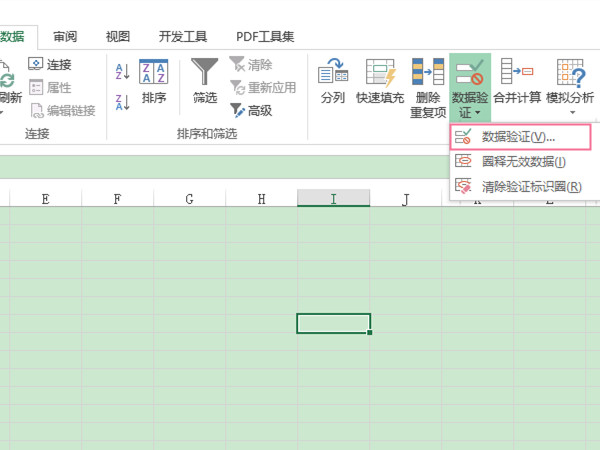Expand the Data Validation (数据验证) dropdown arrow

tap(470, 114)
